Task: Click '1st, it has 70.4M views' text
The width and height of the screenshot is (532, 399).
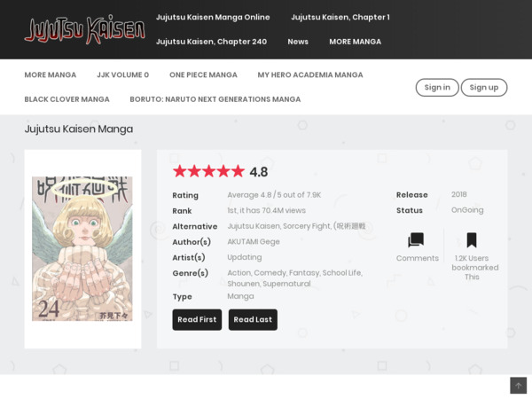Action: click(x=266, y=211)
